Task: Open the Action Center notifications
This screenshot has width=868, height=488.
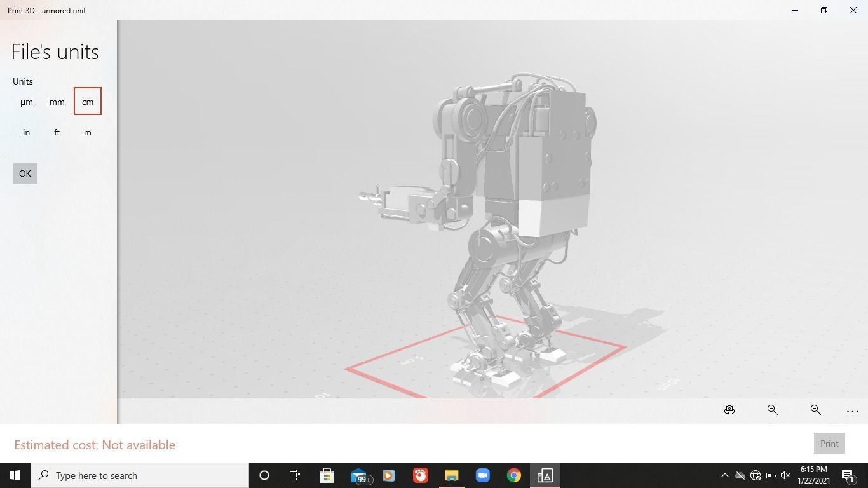Action: pyautogui.click(x=848, y=475)
